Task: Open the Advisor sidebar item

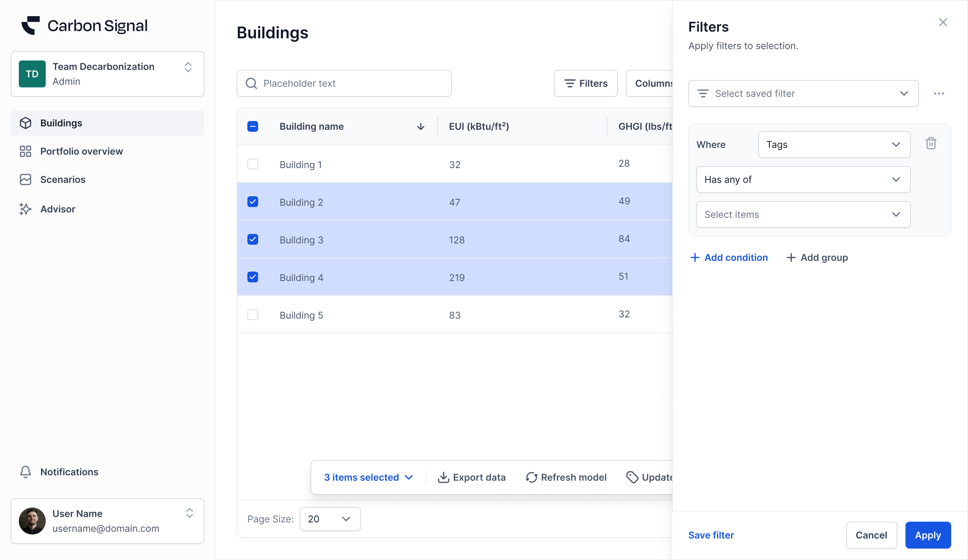Action: click(57, 209)
